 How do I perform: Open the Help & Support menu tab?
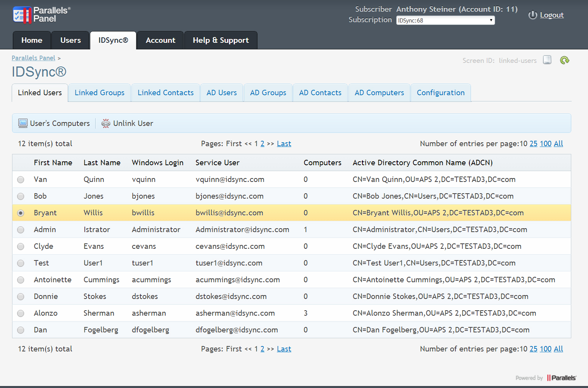(220, 40)
